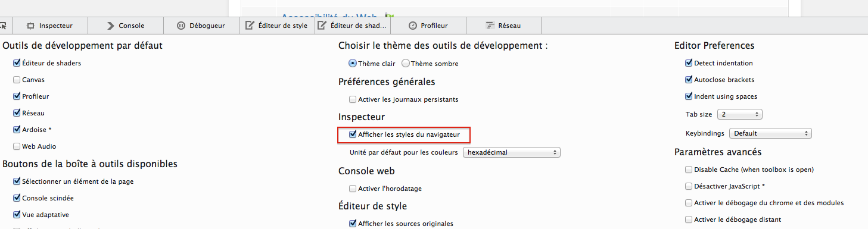
Task: Uncheck Indent using spaces checkbox
Action: (x=689, y=96)
